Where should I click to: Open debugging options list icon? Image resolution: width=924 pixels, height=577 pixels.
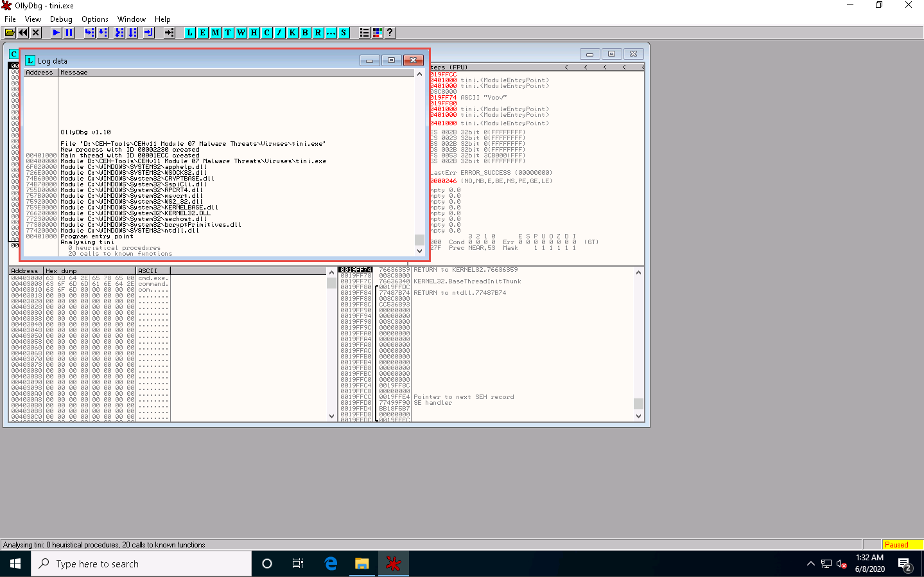tap(364, 32)
